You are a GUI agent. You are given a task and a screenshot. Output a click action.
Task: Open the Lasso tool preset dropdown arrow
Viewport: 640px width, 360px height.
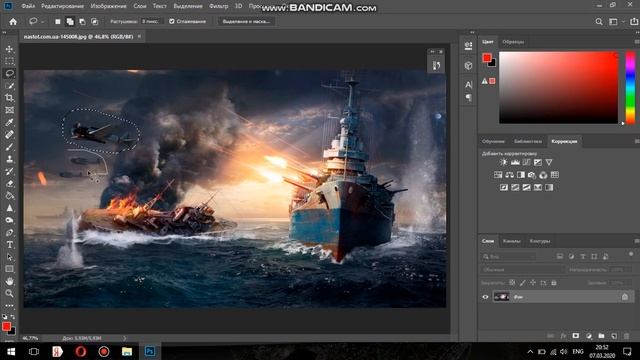point(42,22)
